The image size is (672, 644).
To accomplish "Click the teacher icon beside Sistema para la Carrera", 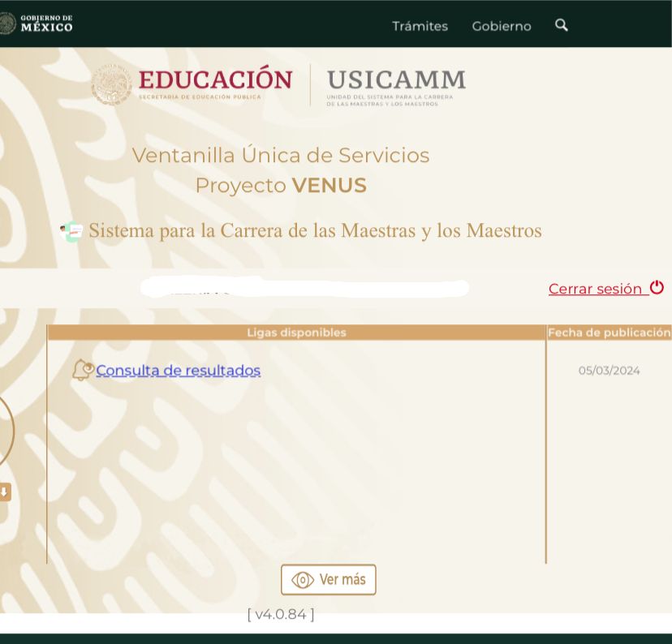I will point(71,232).
